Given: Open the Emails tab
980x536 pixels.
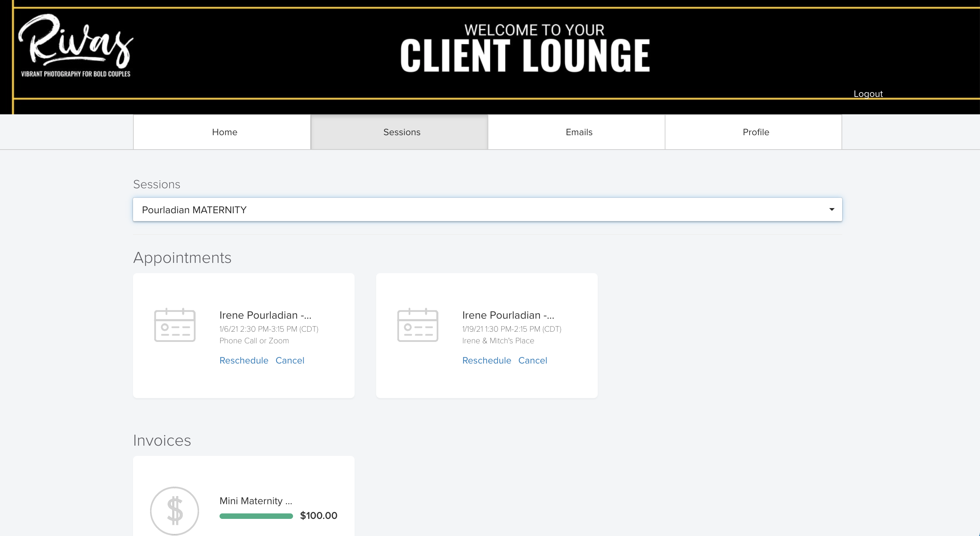Looking at the screenshot, I should click(579, 132).
